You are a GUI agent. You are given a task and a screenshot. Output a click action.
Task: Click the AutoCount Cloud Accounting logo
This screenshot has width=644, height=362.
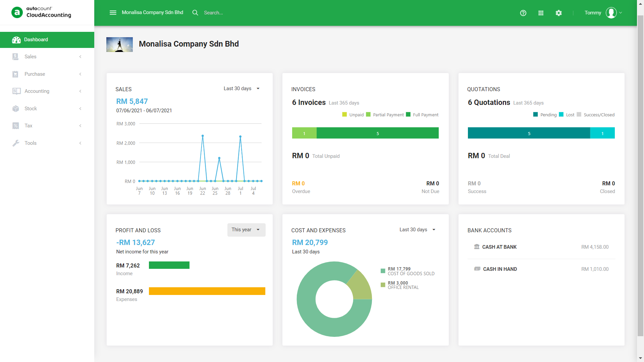click(41, 12)
